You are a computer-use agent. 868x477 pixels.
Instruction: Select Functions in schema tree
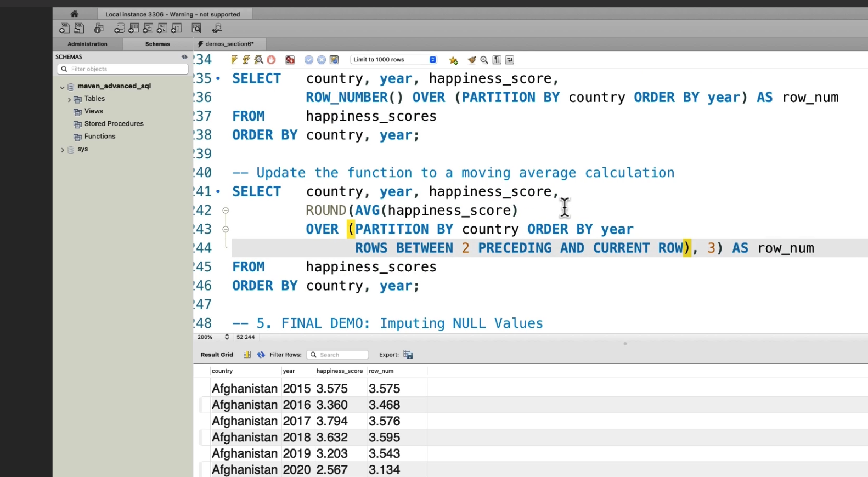100,137
